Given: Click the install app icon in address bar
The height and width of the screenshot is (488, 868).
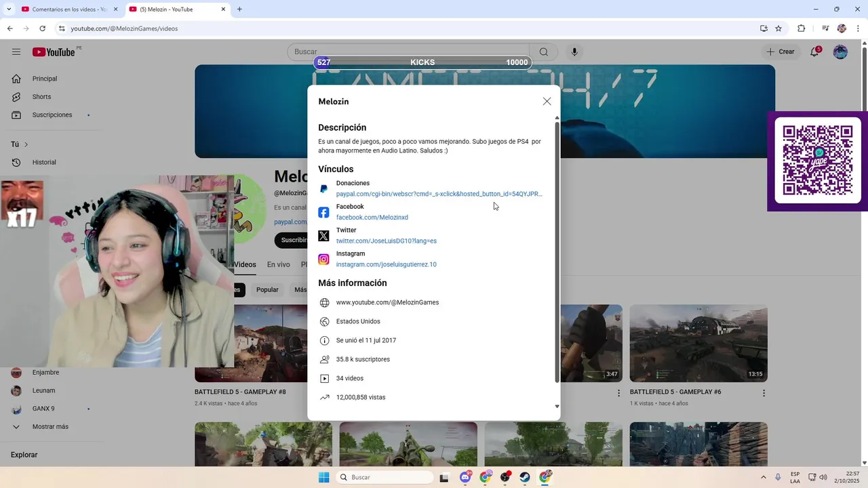Looking at the screenshot, I should [764, 28].
